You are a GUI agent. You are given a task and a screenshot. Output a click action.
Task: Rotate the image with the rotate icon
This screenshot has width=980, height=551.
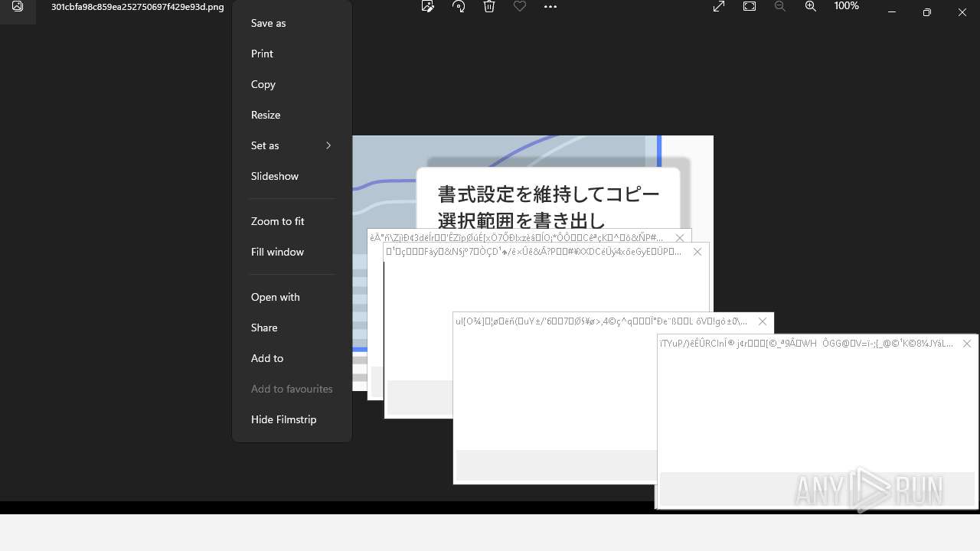pyautogui.click(x=459, y=6)
